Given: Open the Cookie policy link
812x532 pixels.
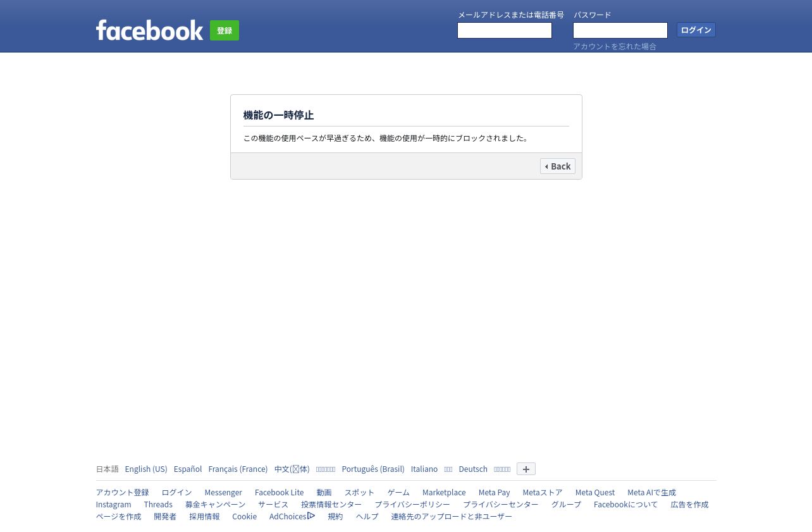Looking at the screenshot, I should click(x=245, y=516).
